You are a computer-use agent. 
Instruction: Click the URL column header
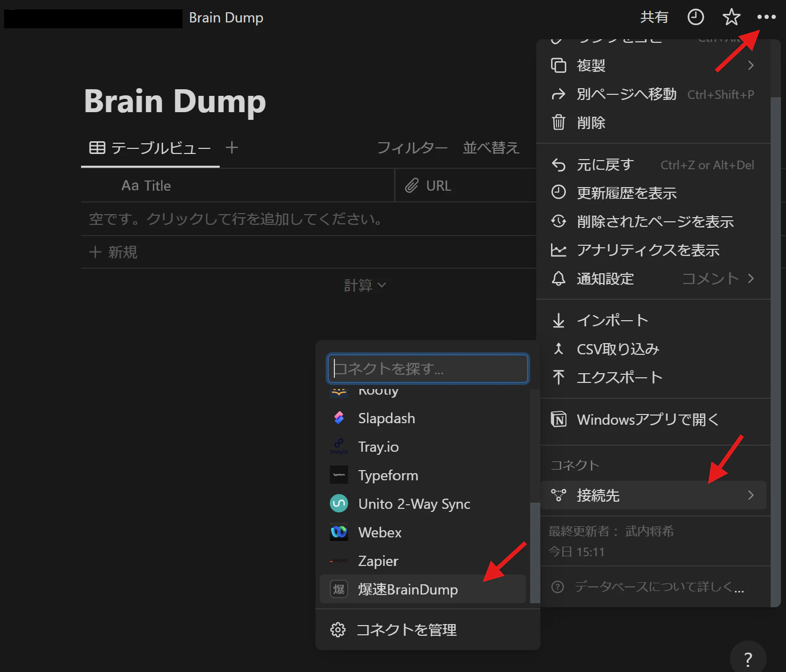pos(466,186)
